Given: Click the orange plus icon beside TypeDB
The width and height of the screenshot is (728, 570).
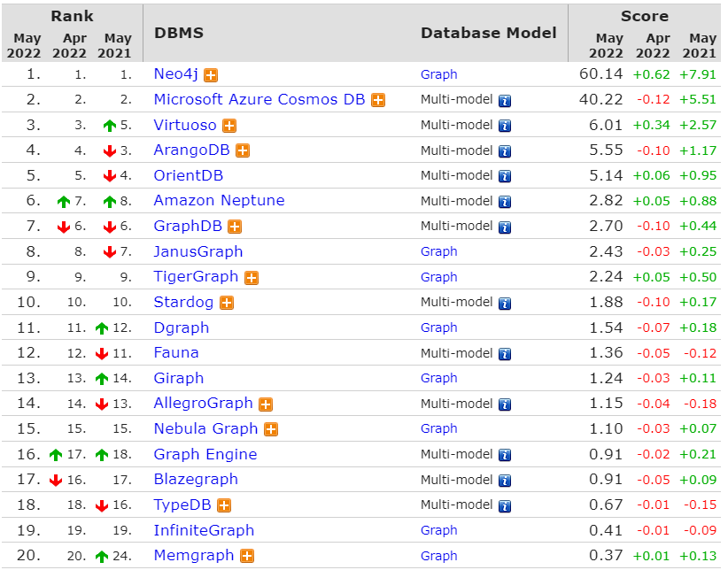Looking at the screenshot, I should 224,505.
